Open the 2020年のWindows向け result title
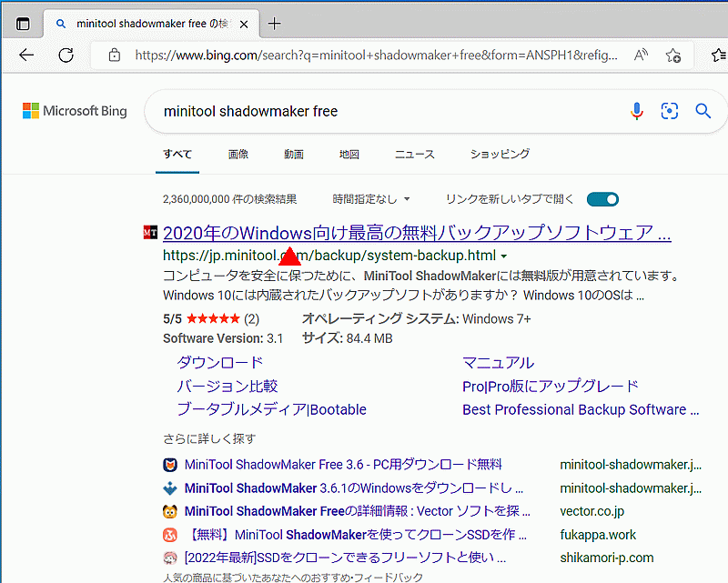The image size is (728, 583). (417, 233)
